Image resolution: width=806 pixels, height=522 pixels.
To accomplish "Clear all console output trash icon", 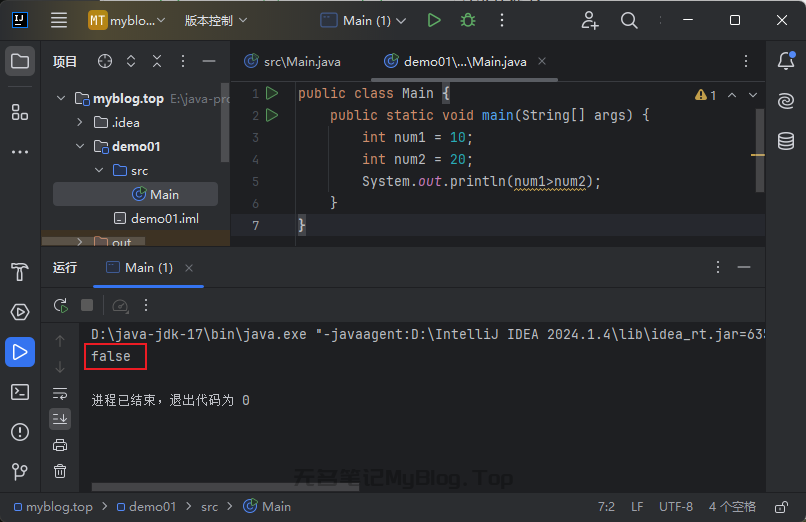I will coord(60,471).
